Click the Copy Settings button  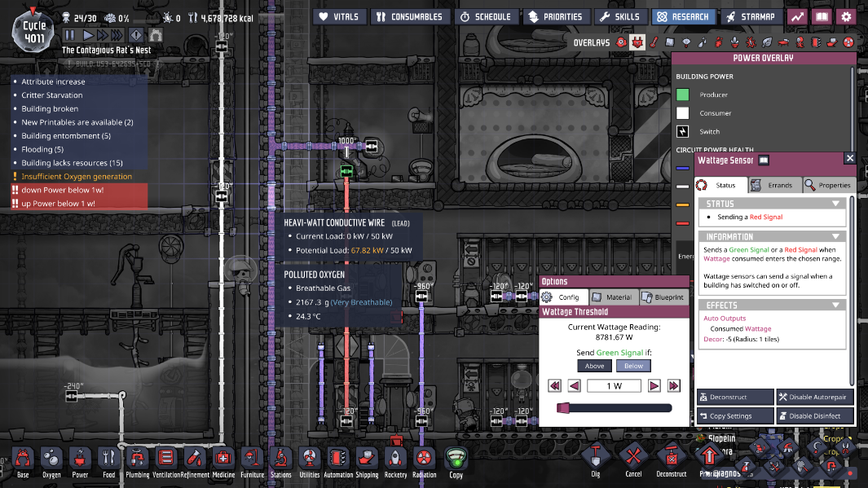click(x=735, y=415)
